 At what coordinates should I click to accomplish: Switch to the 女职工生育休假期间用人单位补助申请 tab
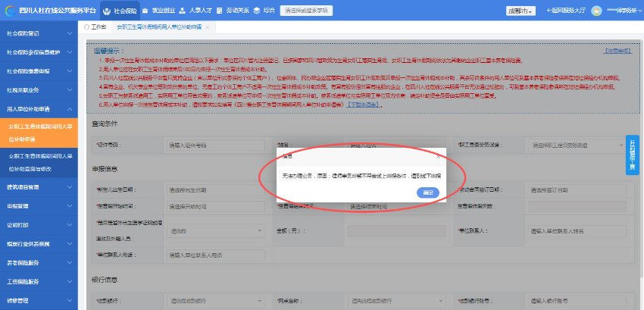[x=159, y=27]
